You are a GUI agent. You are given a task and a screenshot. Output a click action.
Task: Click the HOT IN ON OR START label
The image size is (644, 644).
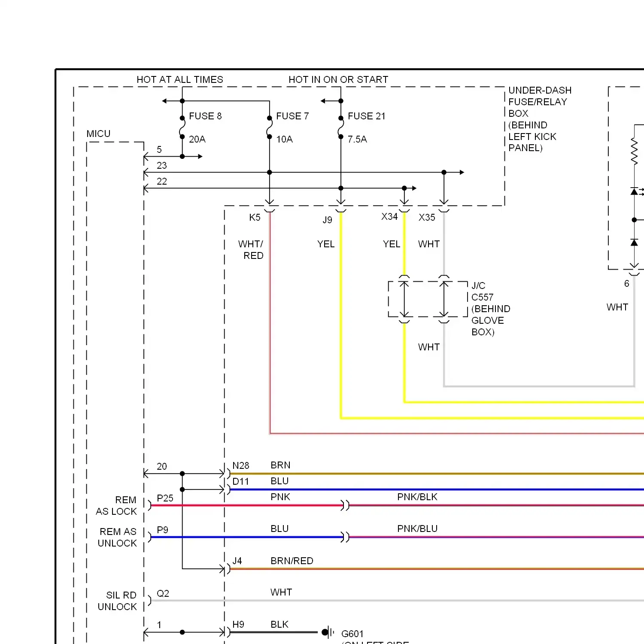point(338,80)
